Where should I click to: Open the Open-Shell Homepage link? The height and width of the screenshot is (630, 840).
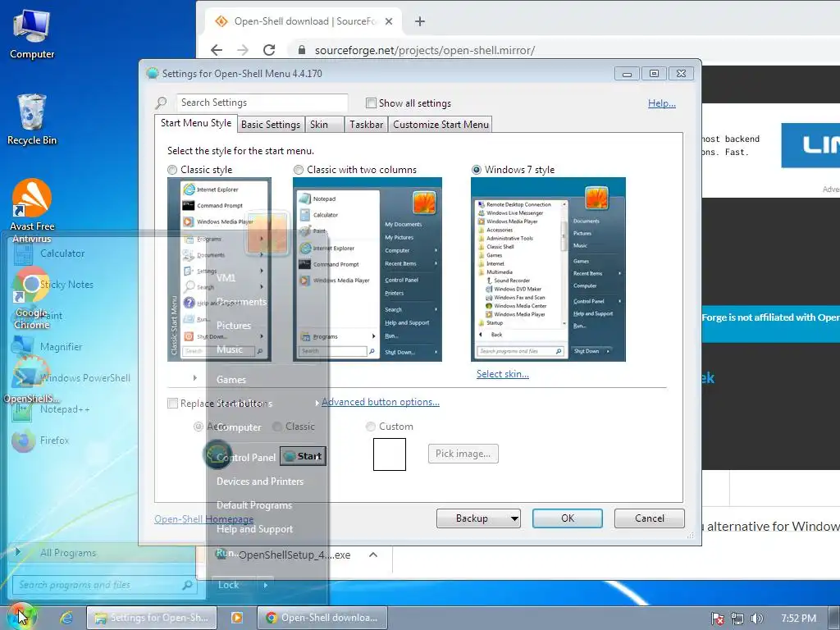pos(203,519)
